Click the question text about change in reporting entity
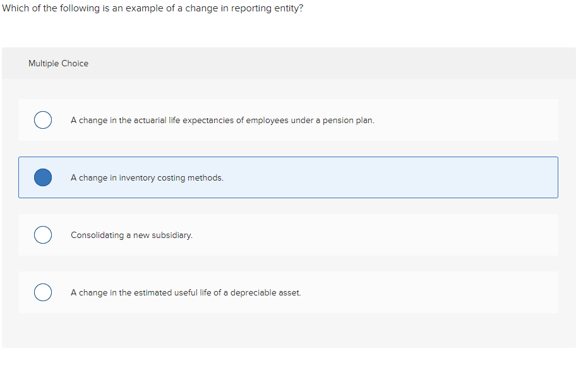The height and width of the screenshot is (387, 588). [x=152, y=8]
